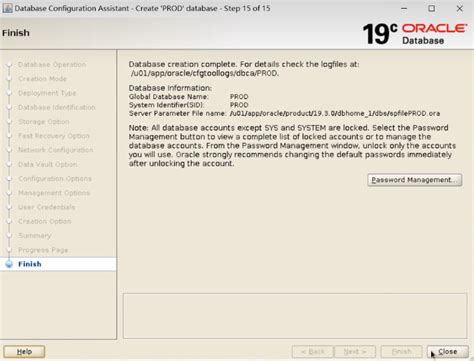Open the Help documentation
Viewport: 474px width, 361px height.
[24, 352]
